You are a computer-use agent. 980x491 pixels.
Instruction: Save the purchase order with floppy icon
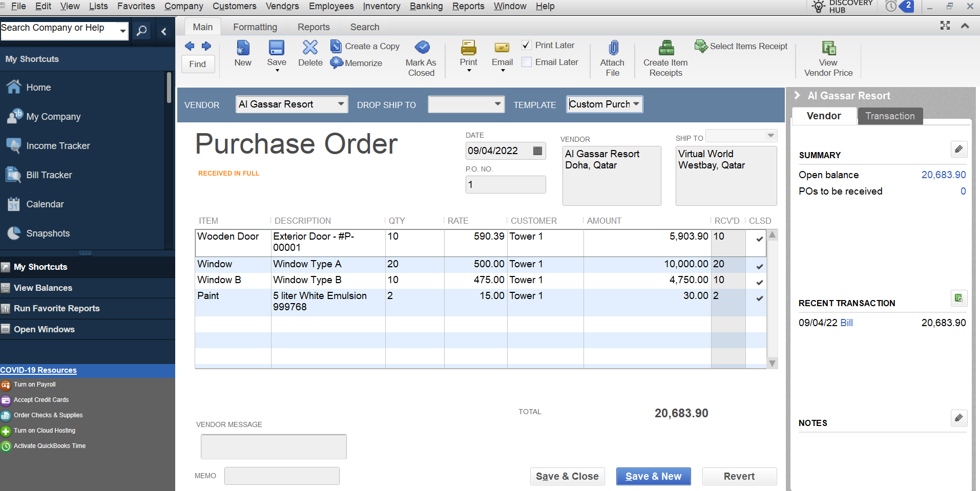coord(277,48)
